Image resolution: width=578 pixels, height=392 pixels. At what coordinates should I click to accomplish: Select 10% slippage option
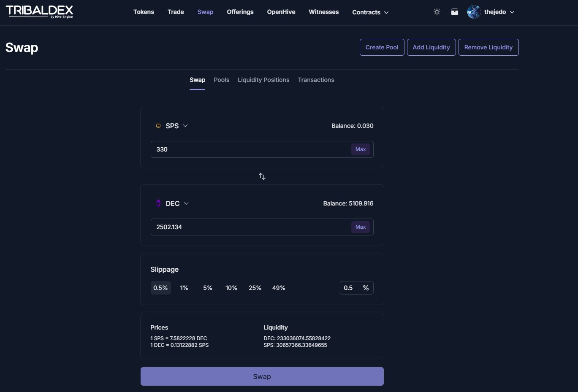click(x=231, y=288)
